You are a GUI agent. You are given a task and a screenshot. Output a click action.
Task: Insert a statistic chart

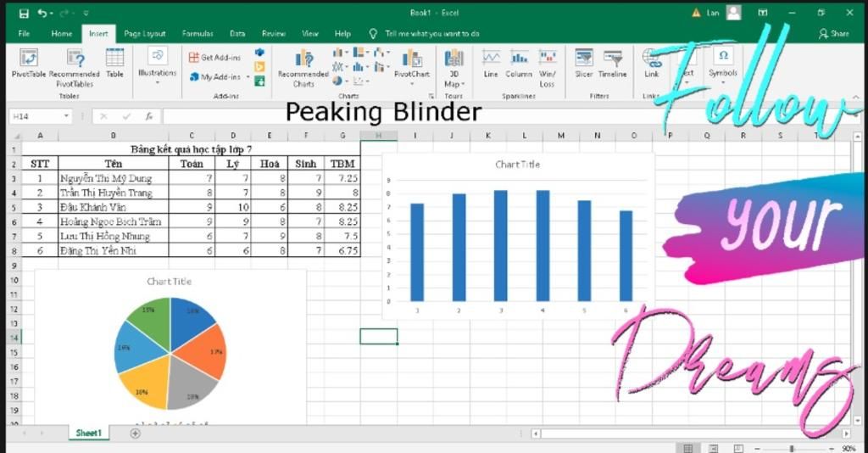[x=360, y=67]
